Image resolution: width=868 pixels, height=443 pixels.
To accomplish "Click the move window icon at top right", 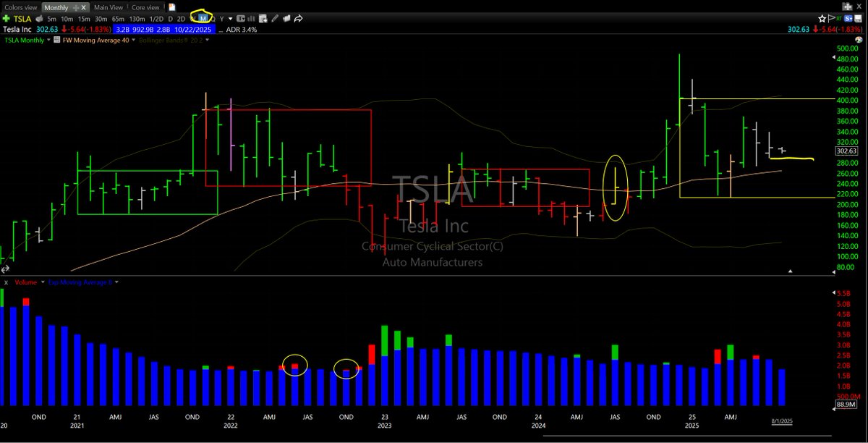I will pos(847,7).
